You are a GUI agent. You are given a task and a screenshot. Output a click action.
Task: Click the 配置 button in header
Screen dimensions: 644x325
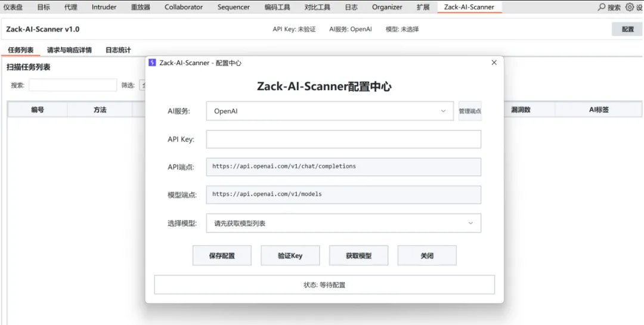tap(627, 29)
